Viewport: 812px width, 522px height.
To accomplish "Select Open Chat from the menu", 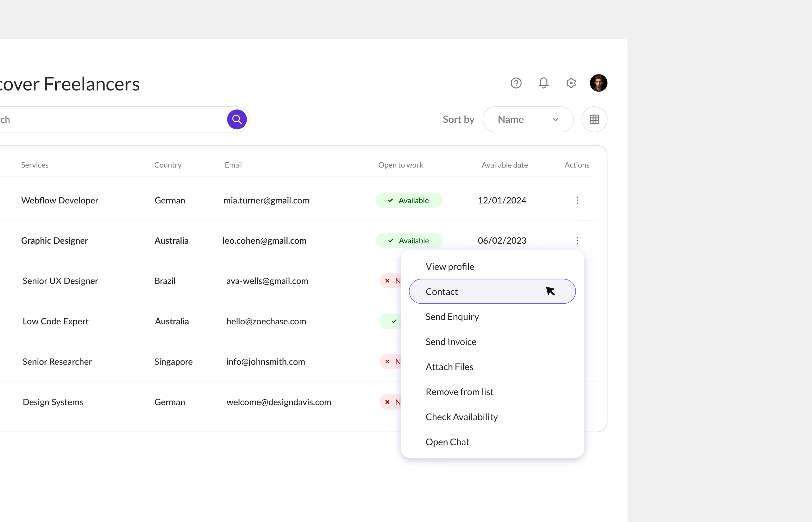I will [x=447, y=442].
